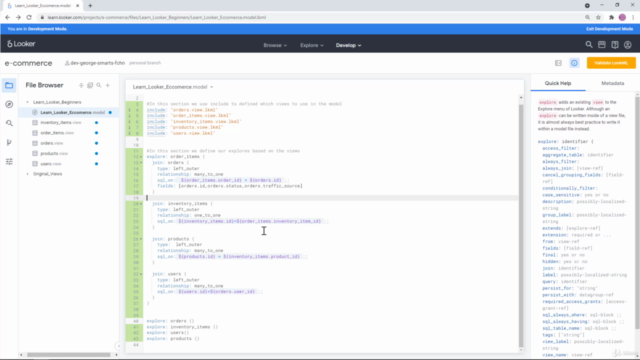Fold the join products block at line 26
Viewport: 640px width, 360px height.
pyautogui.click(x=141, y=239)
